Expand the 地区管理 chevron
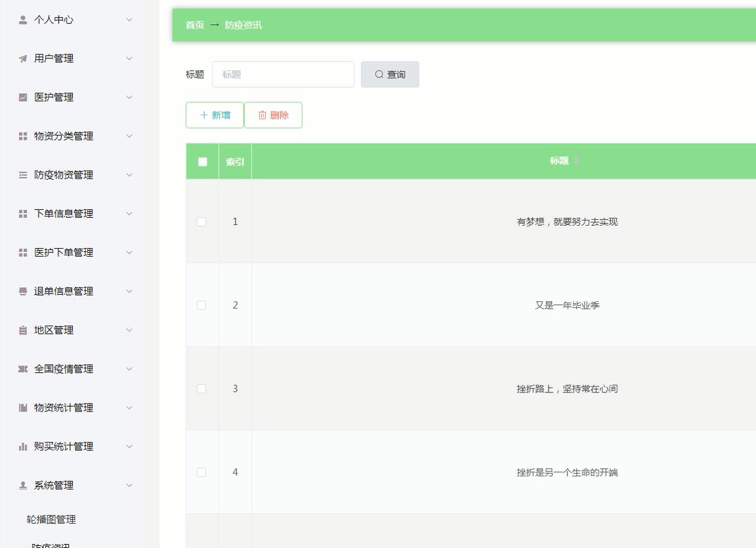The height and width of the screenshot is (548, 756). [129, 330]
